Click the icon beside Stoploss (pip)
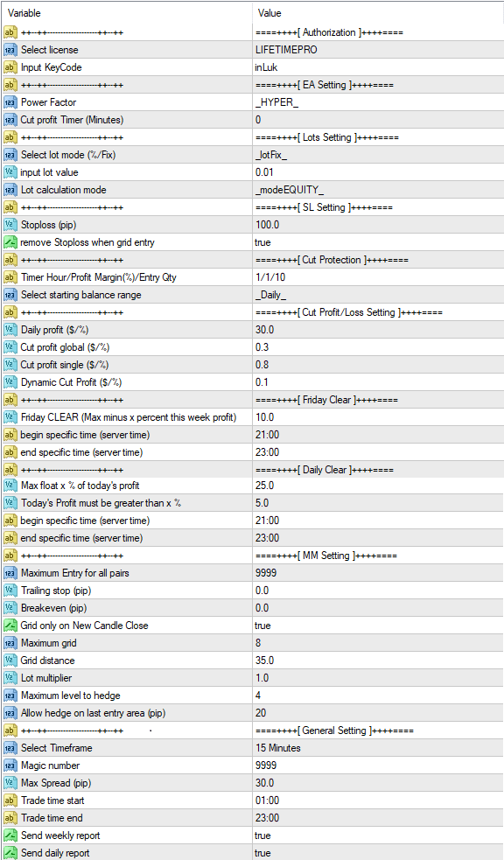Screen dimensions: 504x860 click(10, 225)
